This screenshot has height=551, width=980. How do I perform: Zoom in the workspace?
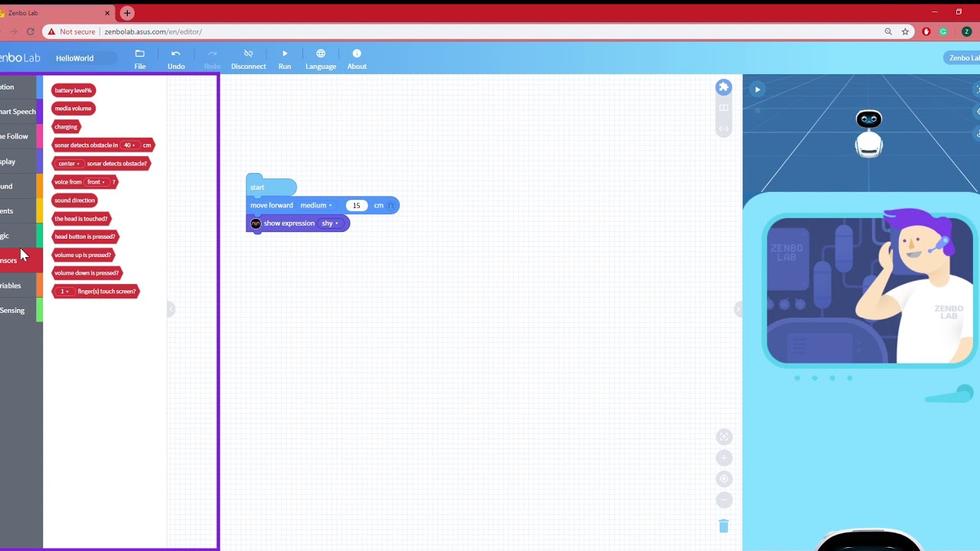[x=724, y=458]
